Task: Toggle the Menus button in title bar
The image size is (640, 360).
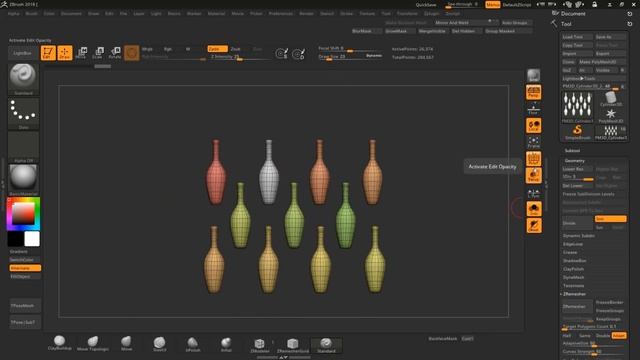Action: click(493, 4)
